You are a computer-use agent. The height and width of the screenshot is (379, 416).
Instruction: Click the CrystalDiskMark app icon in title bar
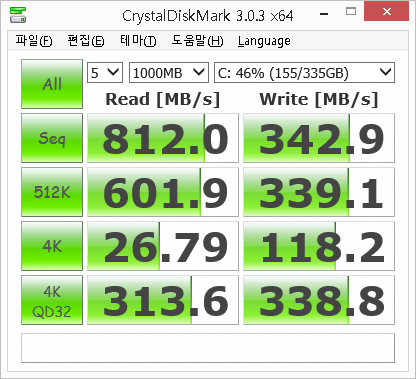click(18, 15)
